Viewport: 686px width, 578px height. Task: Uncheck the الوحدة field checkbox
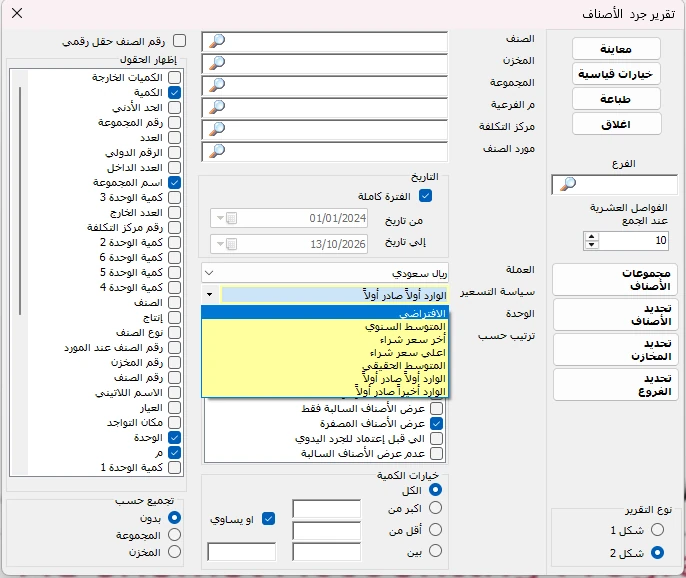[x=175, y=438]
